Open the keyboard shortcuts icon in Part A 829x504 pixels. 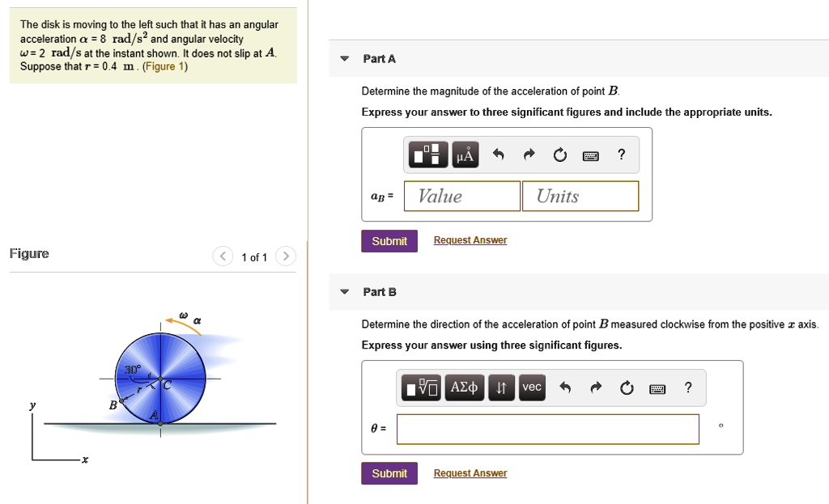pos(590,155)
